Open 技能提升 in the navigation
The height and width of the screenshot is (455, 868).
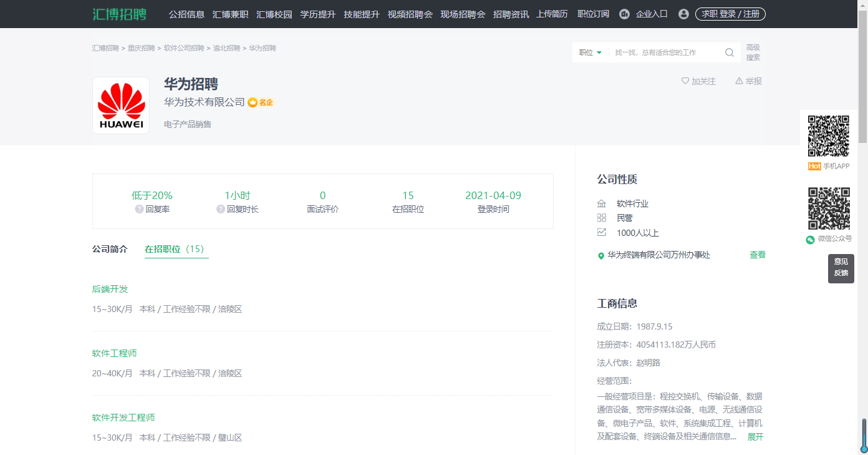click(x=362, y=14)
